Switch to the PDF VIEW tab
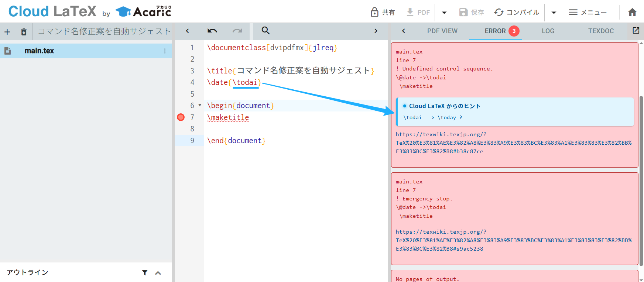Image resolution: width=644 pixels, height=282 pixels. (x=442, y=31)
